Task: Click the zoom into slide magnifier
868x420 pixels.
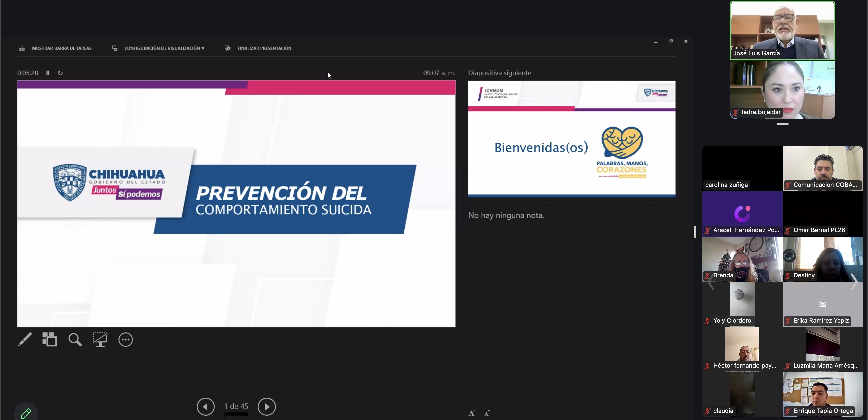Action: (75, 339)
